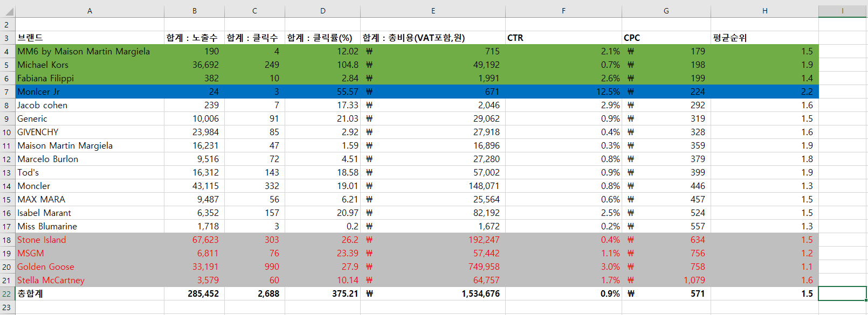The height and width of the screenshot is (315, 868).
Task: Select the Generic brand cell
Action: [x=89, y=118]
